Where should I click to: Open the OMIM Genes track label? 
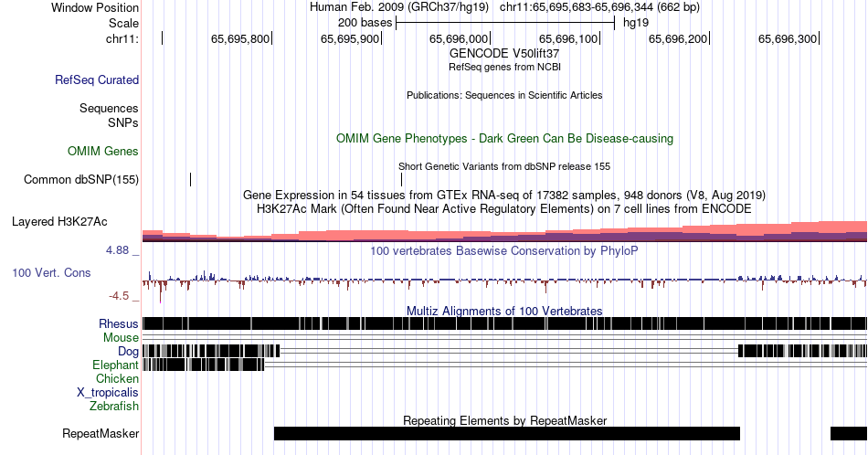pyautogui.click(x=103, y=151)
